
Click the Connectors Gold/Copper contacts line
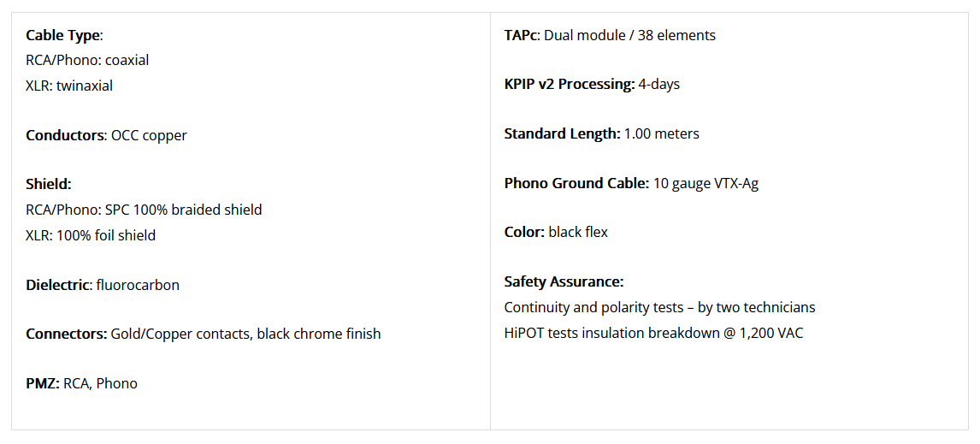(204, 334)
